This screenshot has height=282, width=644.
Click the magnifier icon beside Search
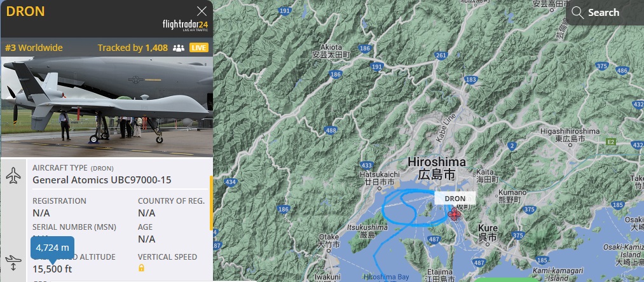[x=577, y=13]
